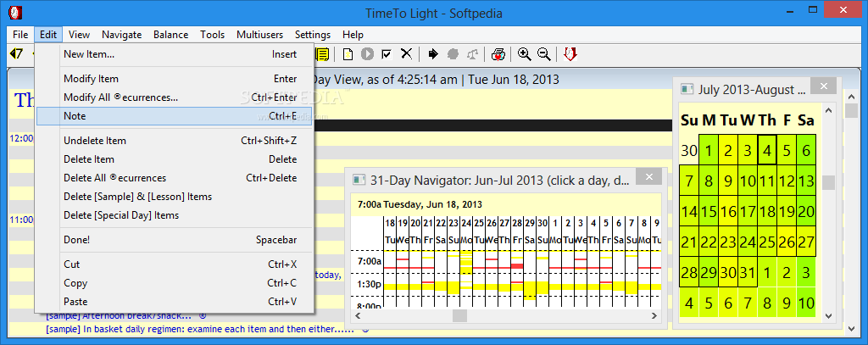Click the calendar panel vertical scrollbar thumb
This screenshot has width=868, height=345.
tap(829, 182)
